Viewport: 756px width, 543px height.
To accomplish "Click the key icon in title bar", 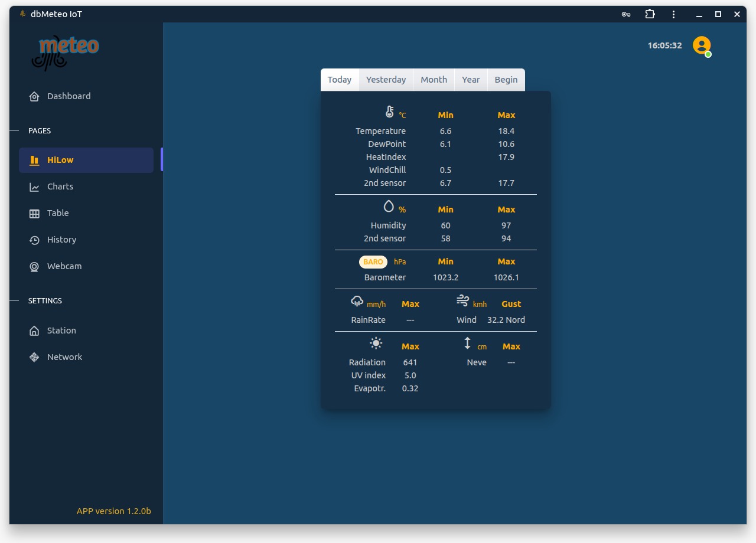I will [626, 14].
